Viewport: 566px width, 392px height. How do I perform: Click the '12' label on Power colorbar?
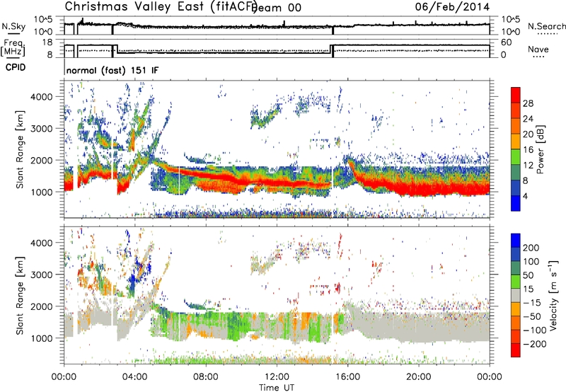click(x=528, y=166)
